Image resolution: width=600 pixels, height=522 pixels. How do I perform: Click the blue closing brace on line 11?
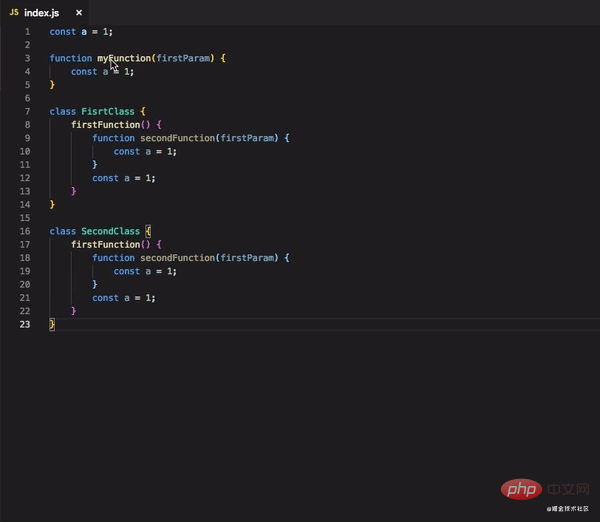[x=95, y=165]
